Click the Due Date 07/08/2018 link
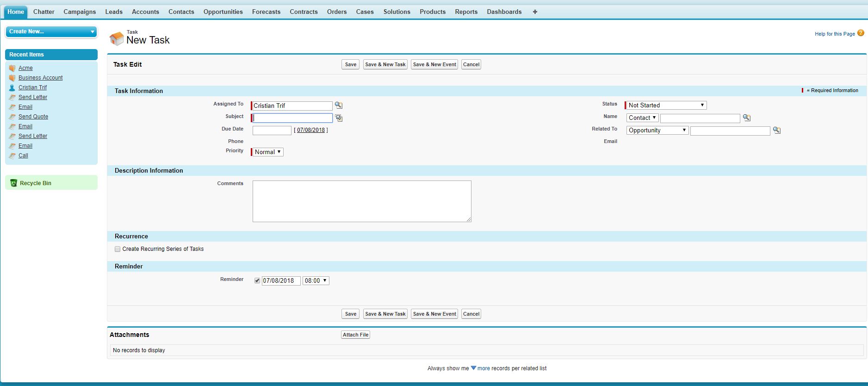Screen dimensions: 868x386 click(x=310, y=130)
